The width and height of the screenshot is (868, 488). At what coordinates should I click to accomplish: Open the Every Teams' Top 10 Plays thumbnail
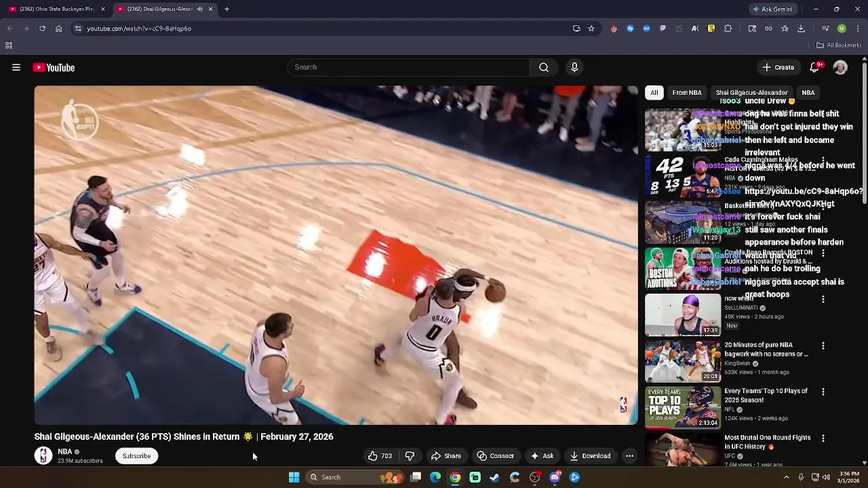(683, 407)
